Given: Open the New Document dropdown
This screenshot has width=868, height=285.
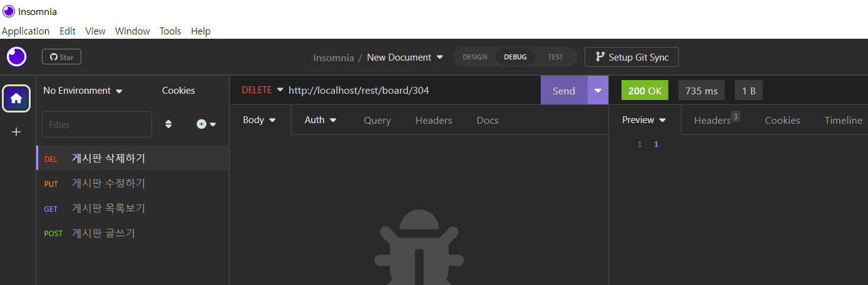Looking at the screenshot, I should [405, 57].
